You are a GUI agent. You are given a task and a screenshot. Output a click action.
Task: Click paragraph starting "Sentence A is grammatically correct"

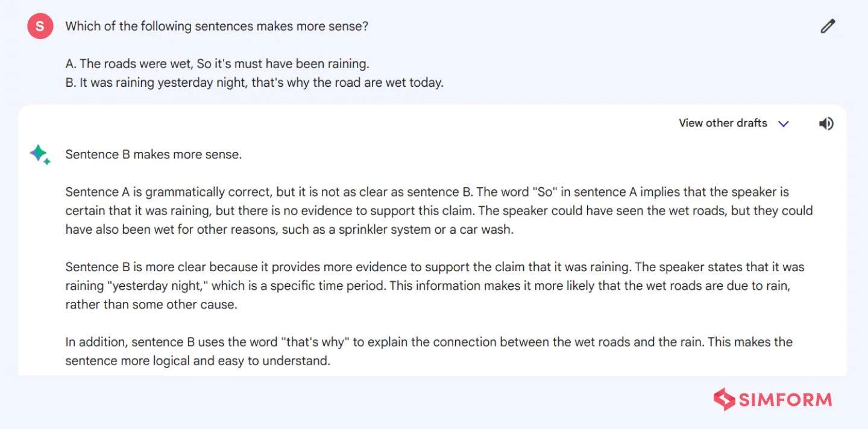point(439,211)
